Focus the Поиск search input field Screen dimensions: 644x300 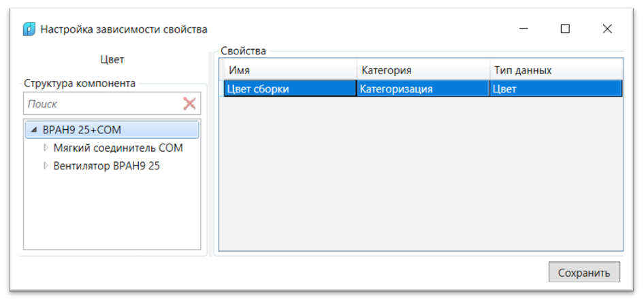(x=102, y=104)
